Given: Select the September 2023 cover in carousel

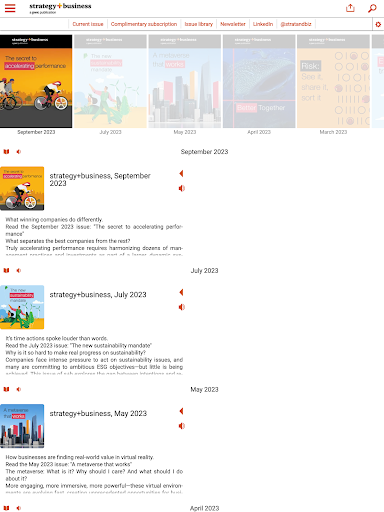Looking at the screenshot, I should (x=36, y=81).
